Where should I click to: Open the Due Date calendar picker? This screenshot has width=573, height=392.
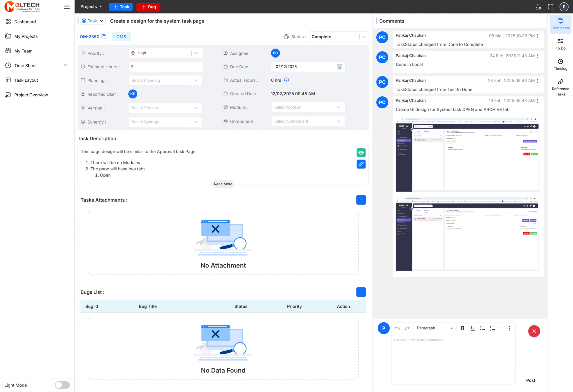click(x=339, y=67)
